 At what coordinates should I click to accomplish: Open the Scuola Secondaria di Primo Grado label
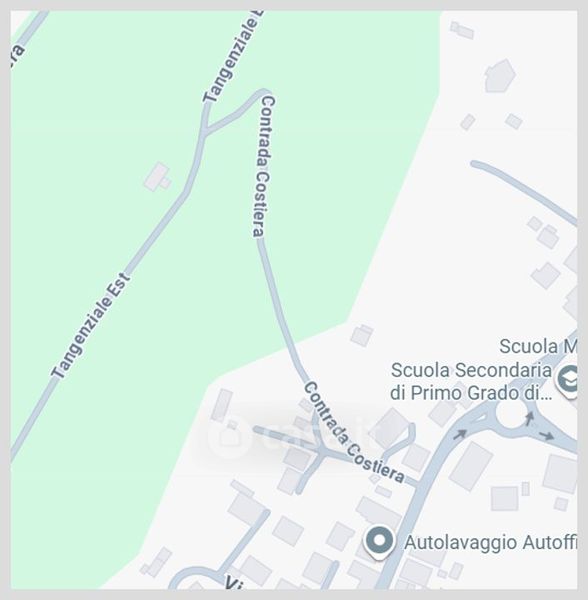(x=471, y=382)
